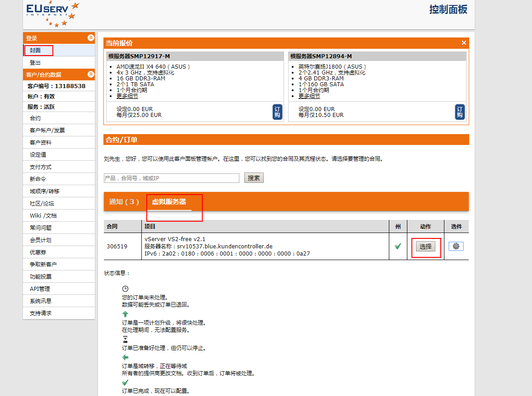Click the green left-arrow domain transfer icon
Screen dimensions: 532x396
[x=125, y=357]
